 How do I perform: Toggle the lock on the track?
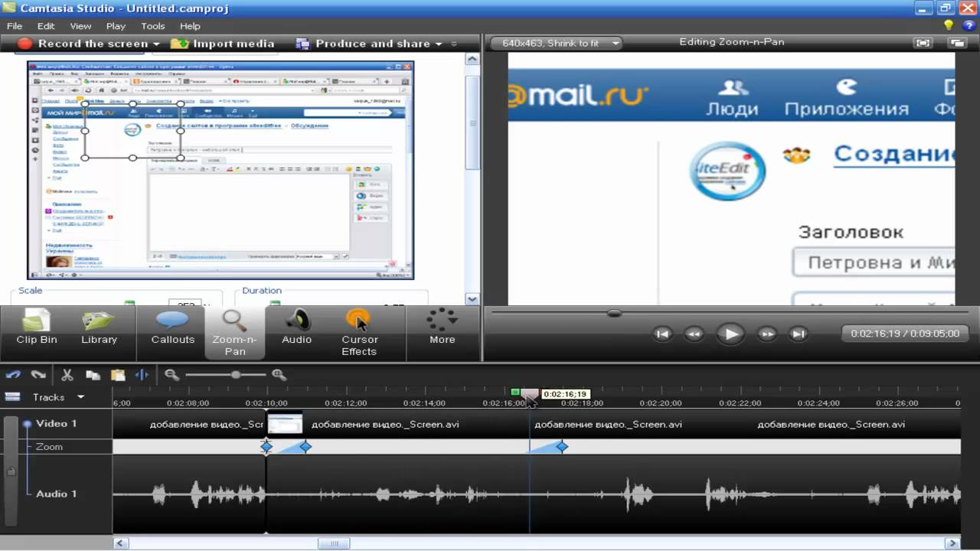[11, 472]
